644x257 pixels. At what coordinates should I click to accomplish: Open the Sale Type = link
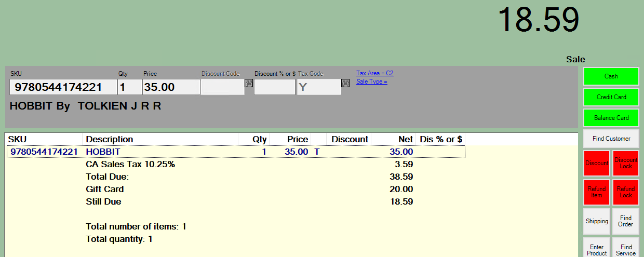point(372,82)
